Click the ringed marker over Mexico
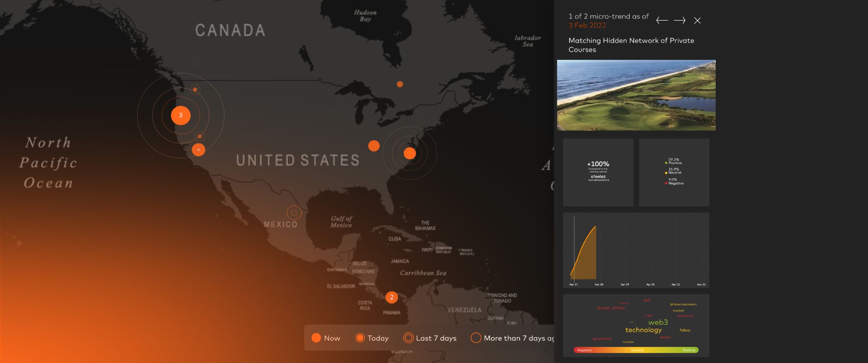868x363 pixels. click(x=294, y=213)
